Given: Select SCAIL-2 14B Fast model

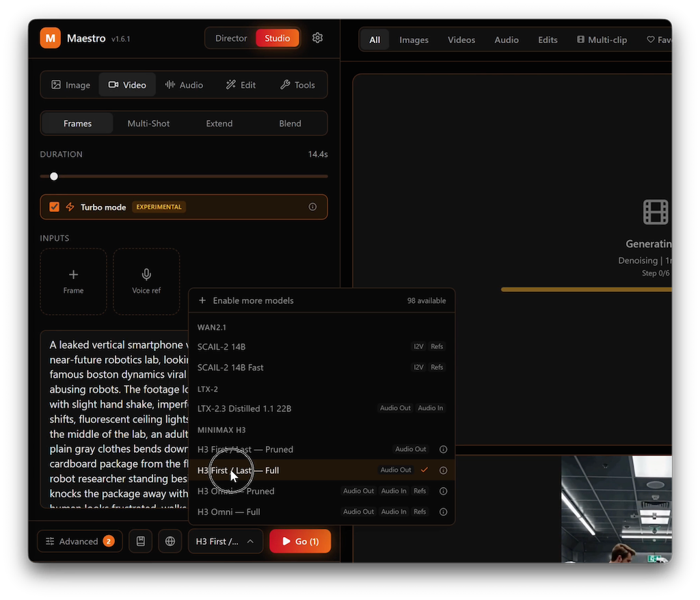Looking at the screenshot, I should coord(321,367).
